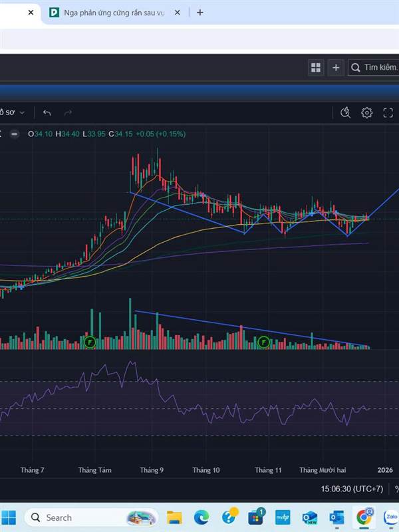Click the 15:06:30 (UTC+7) timezone button
Screen dimensions: 399x532
352,489
